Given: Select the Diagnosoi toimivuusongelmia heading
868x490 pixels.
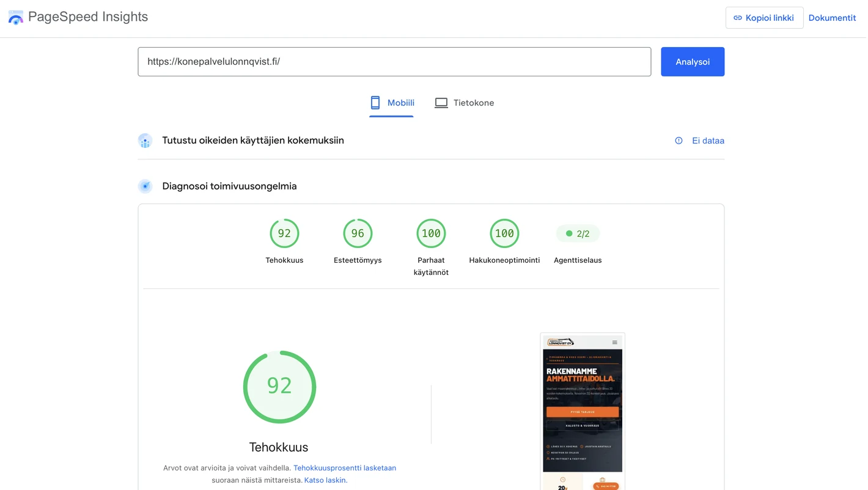Looking at the screenshot, I should pos(229,186).
